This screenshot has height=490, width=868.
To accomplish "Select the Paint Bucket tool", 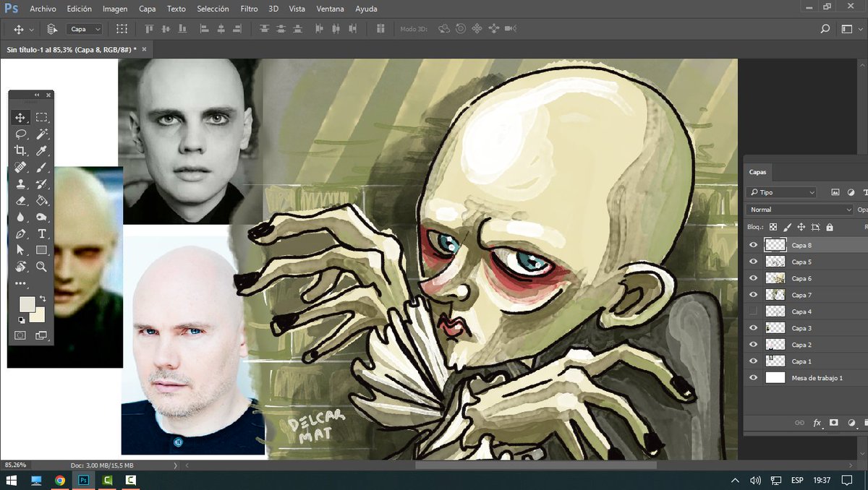I will coord(42,200).
